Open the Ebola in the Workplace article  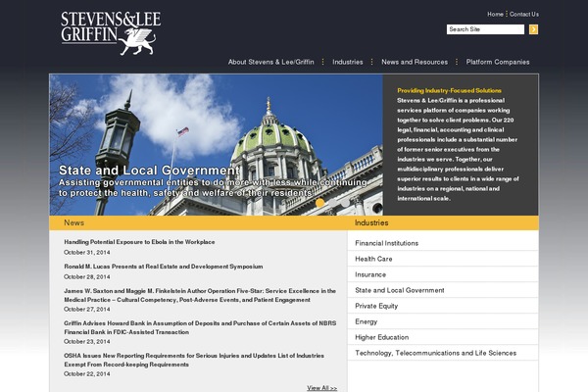139,242
